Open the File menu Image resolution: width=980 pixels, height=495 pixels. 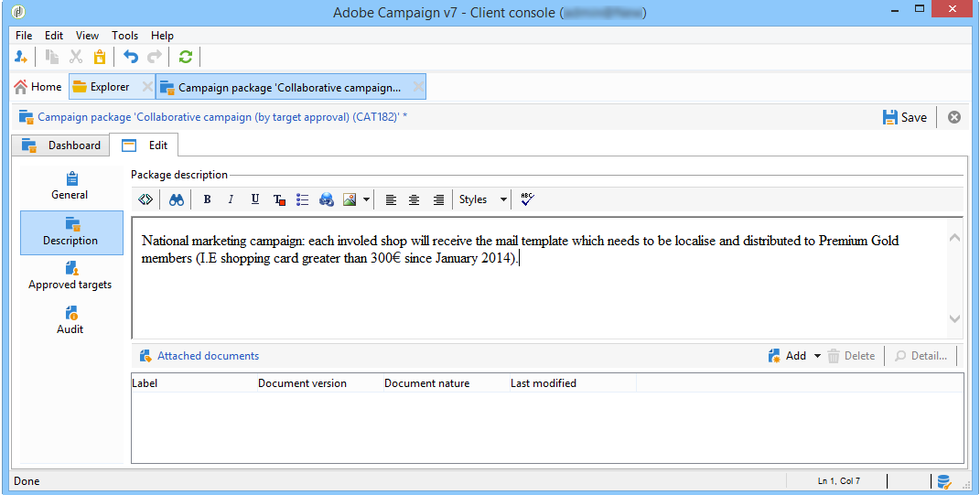24,36
